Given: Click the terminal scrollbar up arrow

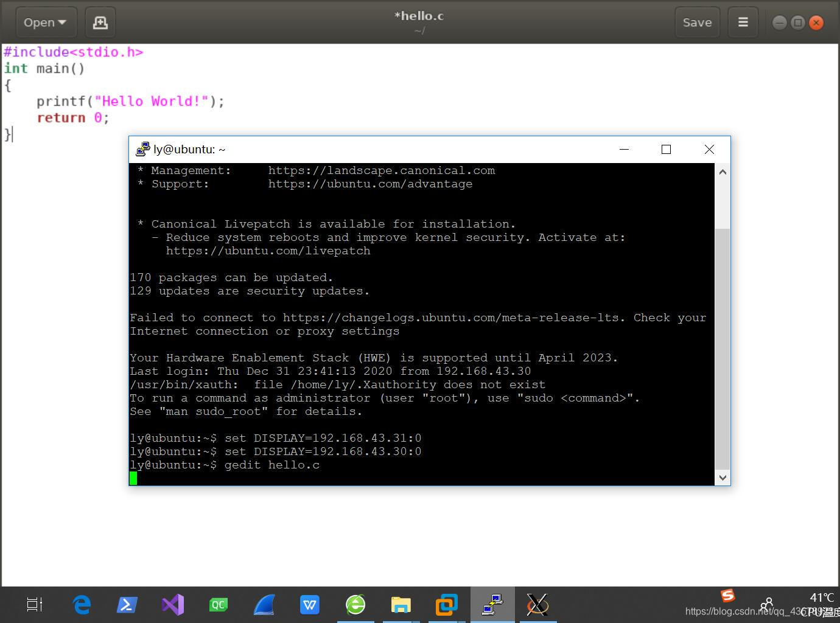Looking at the screenshot, I should point(723,172).
